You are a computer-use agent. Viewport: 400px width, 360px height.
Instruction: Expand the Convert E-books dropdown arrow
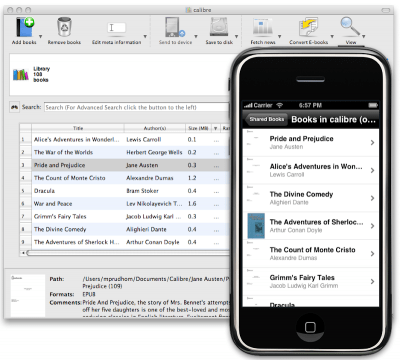[332, 36]
